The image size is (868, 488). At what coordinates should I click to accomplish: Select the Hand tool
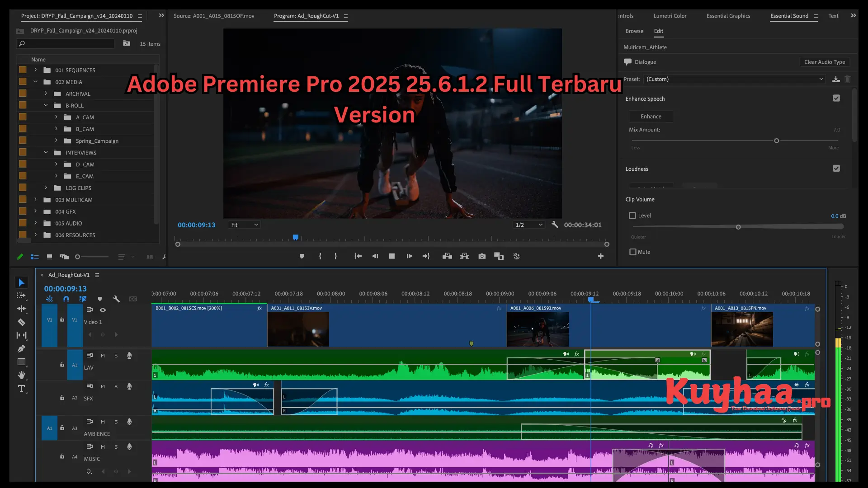click(x=21, y=375)
